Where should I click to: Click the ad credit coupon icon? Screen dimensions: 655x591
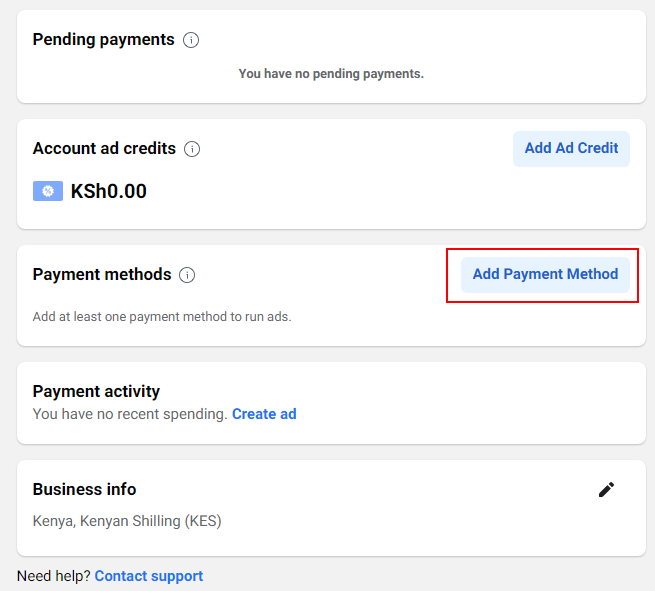point(48,191)
